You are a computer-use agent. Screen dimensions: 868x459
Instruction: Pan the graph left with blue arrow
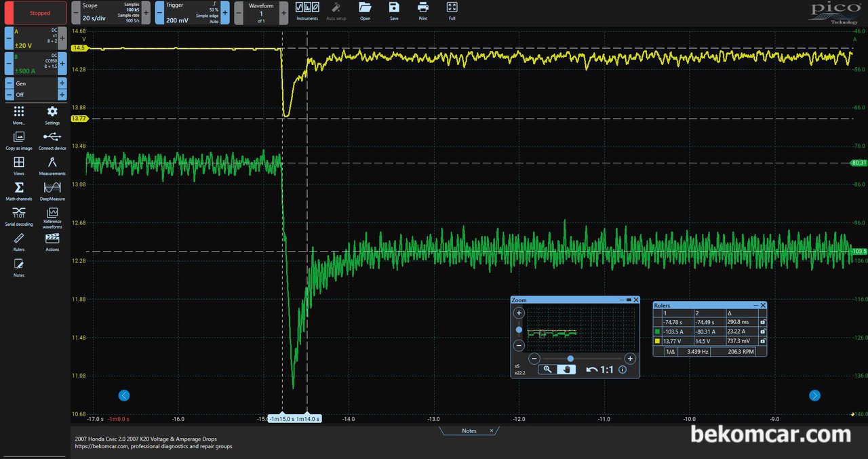pos(124,395)
